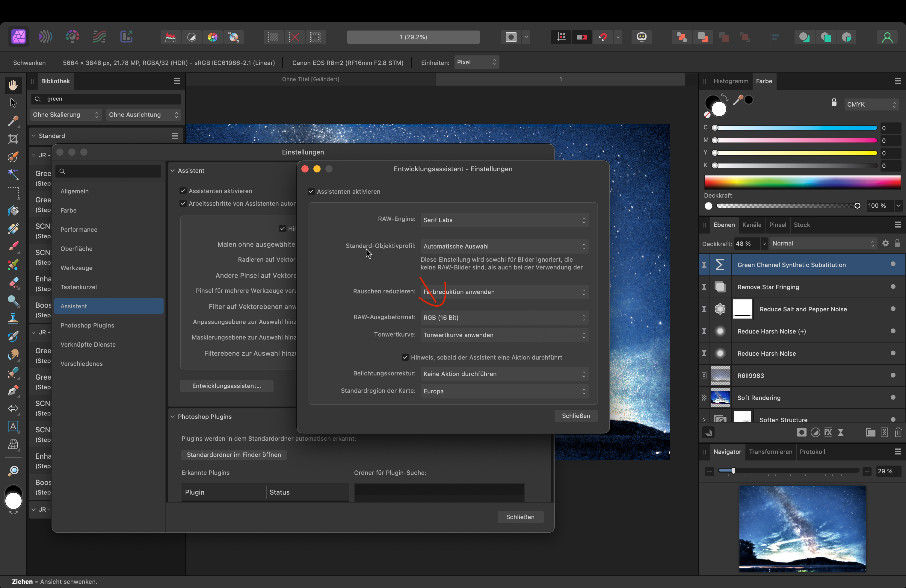Hide the Reduce Salt and Pepper Noise layer
906x588 pixels.
click(893, 309)
